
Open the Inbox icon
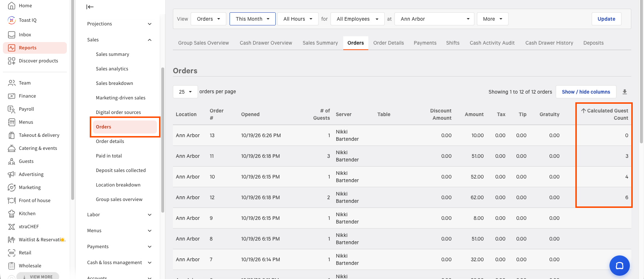point(12,34)
